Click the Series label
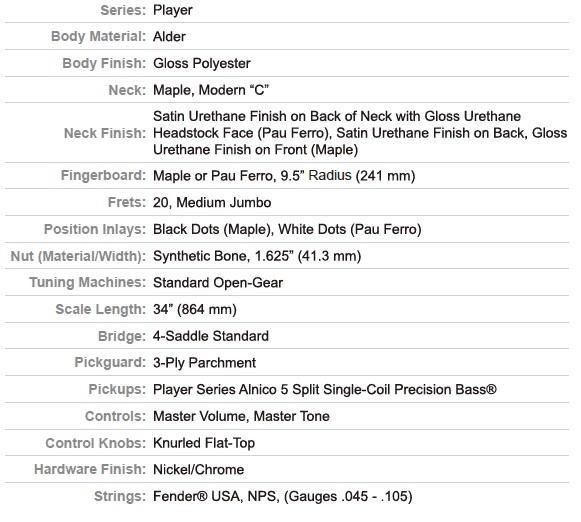Viewport: 581px width, 522px height. pyautogui.click(x=123, y=10)
